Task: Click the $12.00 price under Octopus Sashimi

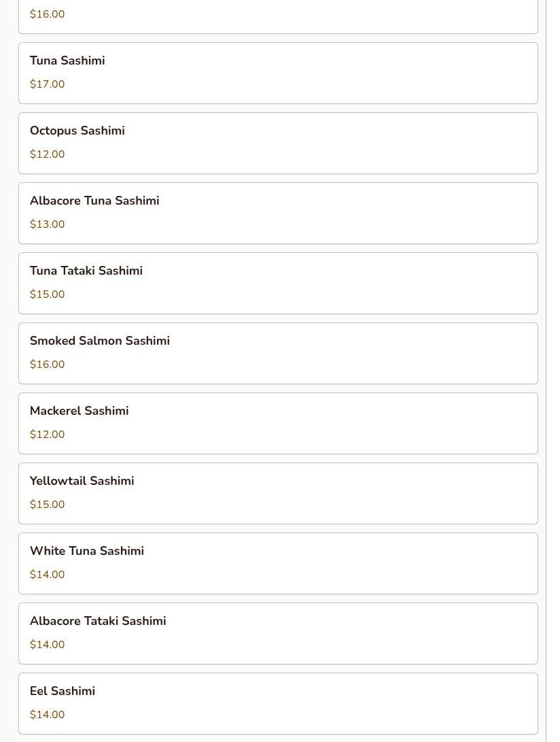Action: click(x=48, y=154)
